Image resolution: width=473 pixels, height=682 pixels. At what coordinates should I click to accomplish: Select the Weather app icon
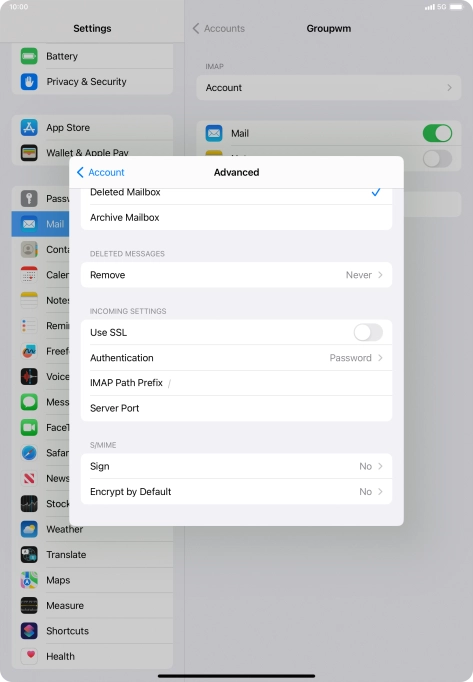tap(29, 529)
